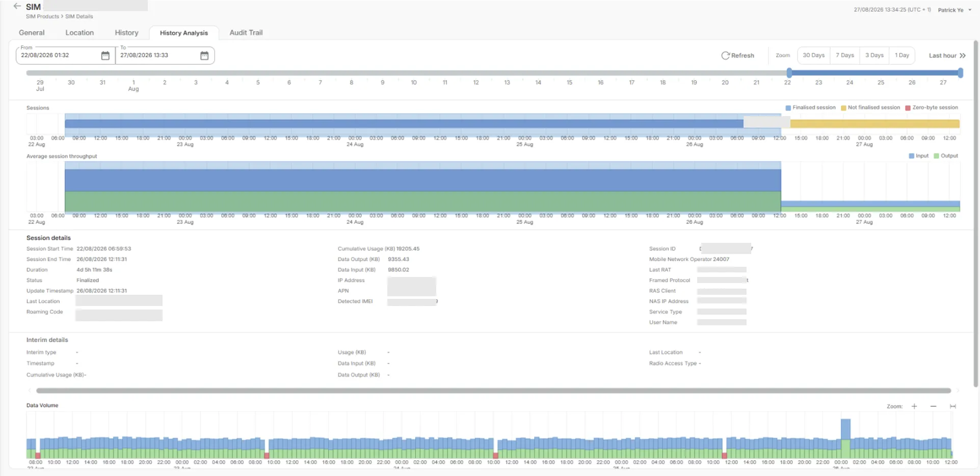Viewport: 980px width, 476px height.
Task: Click the 1 Aug label on range axis
Action: 134,86
